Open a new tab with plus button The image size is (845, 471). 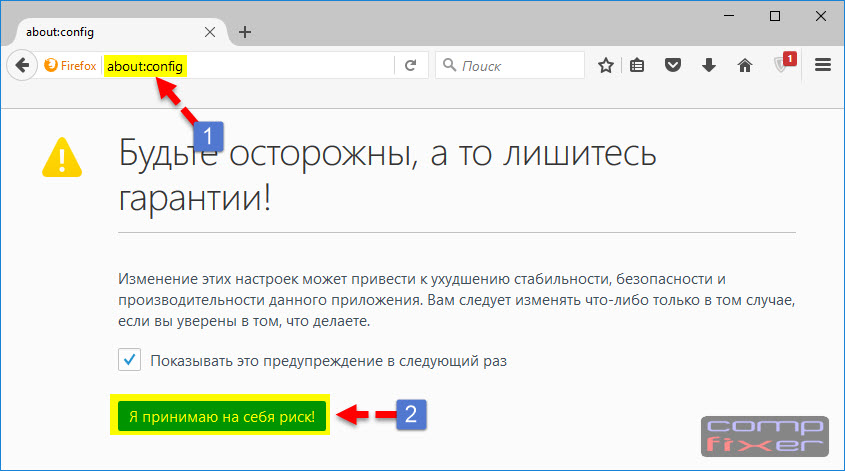pos(245,31)
